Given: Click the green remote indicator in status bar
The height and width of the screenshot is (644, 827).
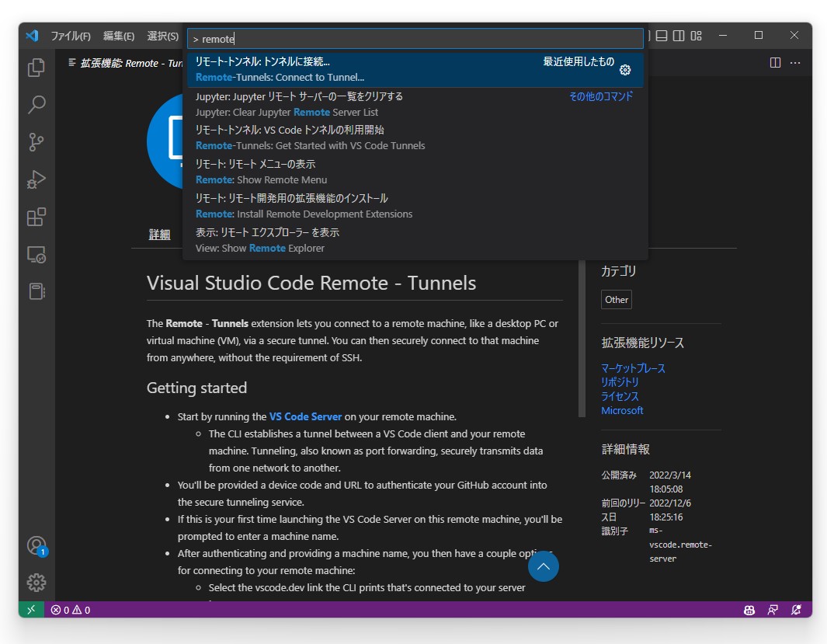Looking at the screenshot, I should point(31,610).
